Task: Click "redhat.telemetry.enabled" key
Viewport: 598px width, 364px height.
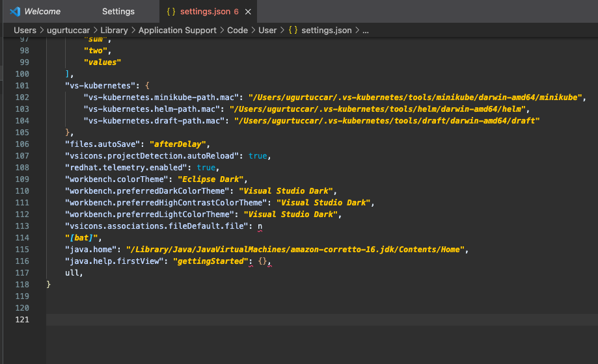Action: [126, 167]
